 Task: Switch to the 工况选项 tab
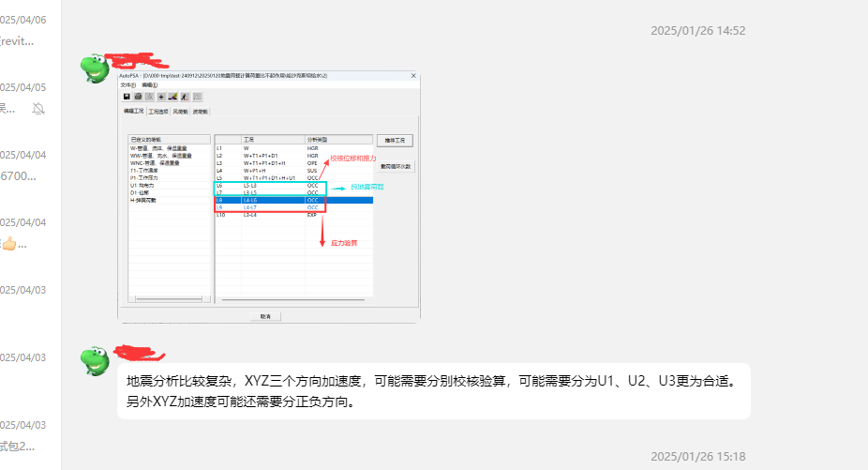(157, 112)
